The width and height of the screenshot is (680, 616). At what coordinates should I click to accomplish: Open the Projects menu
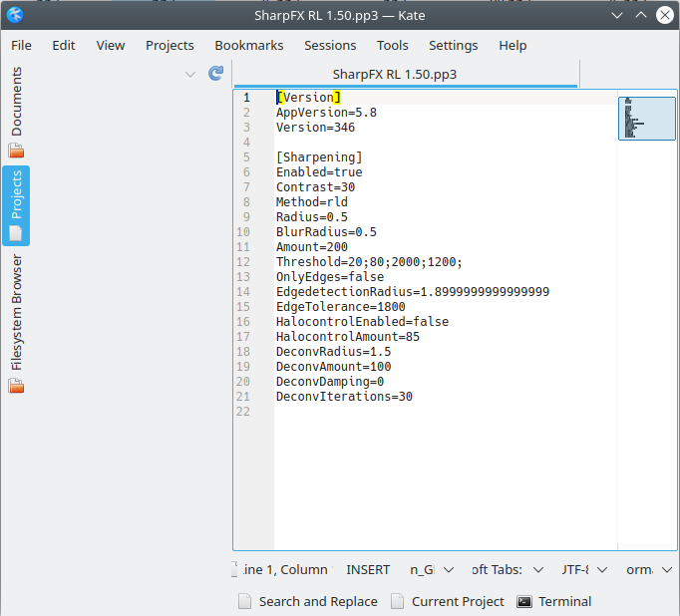click(x=170, y=45)
